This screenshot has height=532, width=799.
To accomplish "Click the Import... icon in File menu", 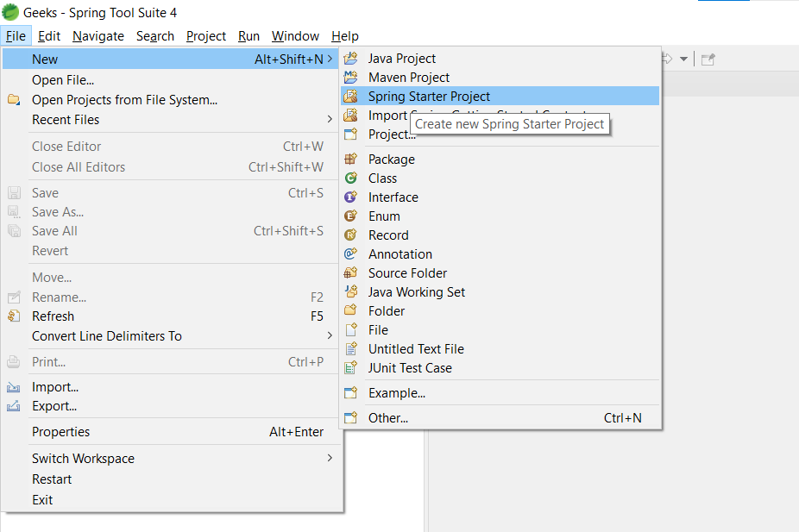I will 14,387.
